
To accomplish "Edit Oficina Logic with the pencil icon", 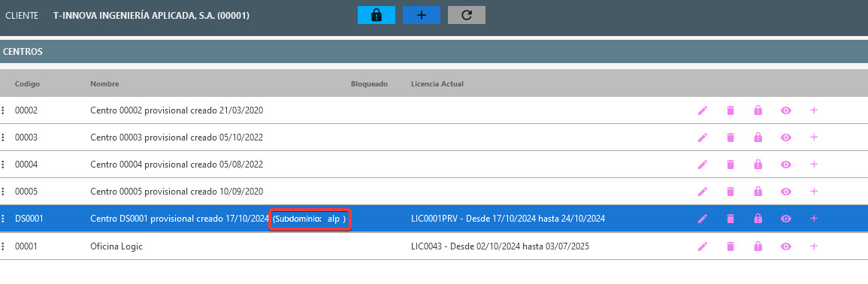I will click(x=703, y=246).
